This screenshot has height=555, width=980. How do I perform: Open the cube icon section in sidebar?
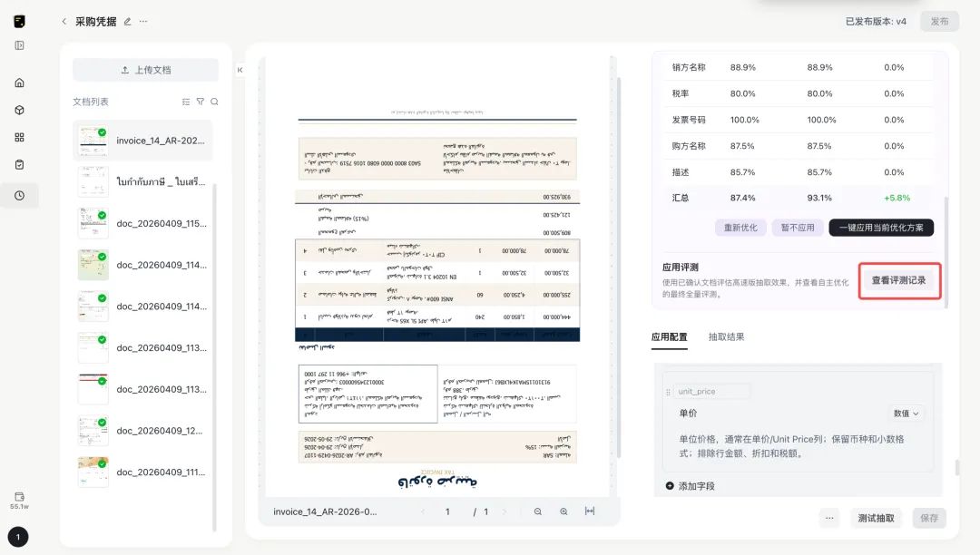pos(19,110)
